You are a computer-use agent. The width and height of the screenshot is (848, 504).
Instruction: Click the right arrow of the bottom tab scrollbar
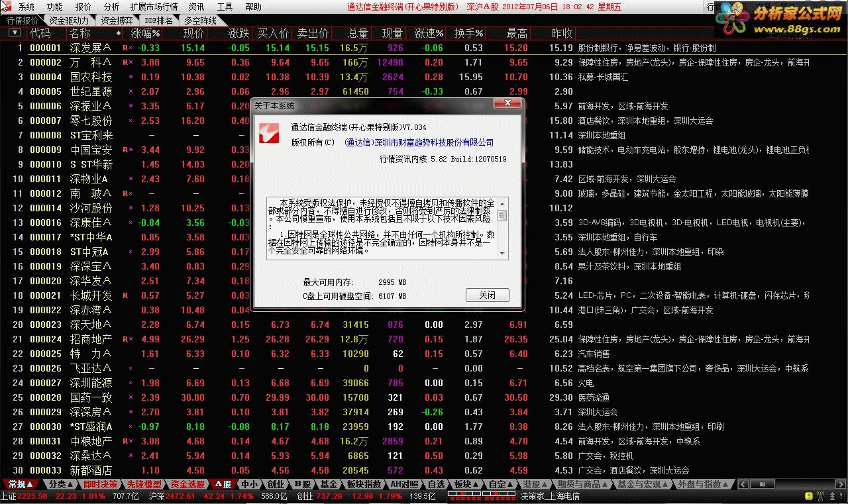pos(841,484)
